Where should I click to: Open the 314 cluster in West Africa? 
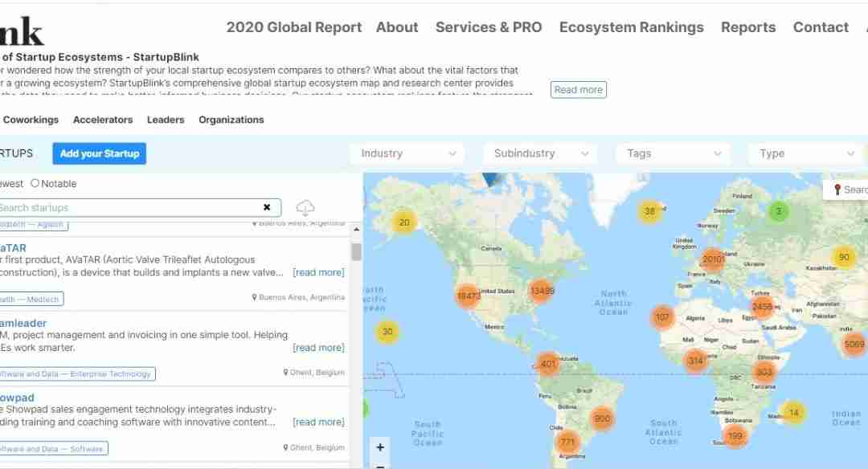(695, 361)
